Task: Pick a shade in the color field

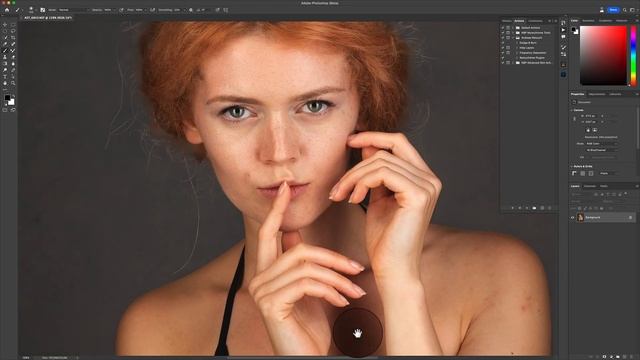Action: click(603, 56)
